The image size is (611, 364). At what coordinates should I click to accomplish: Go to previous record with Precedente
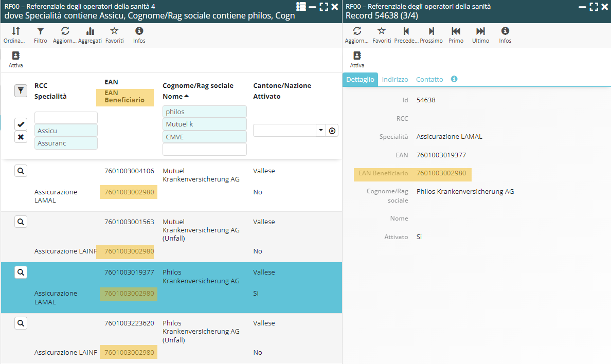(406, 32)
